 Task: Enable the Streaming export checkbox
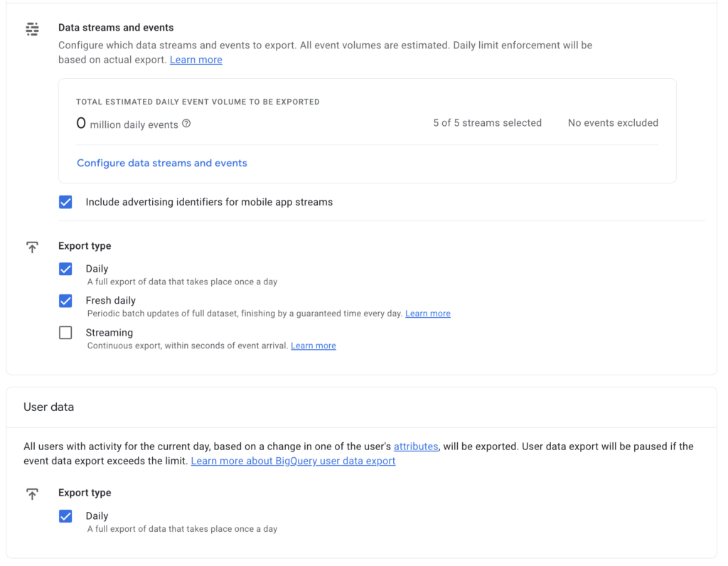coord(65,333)
